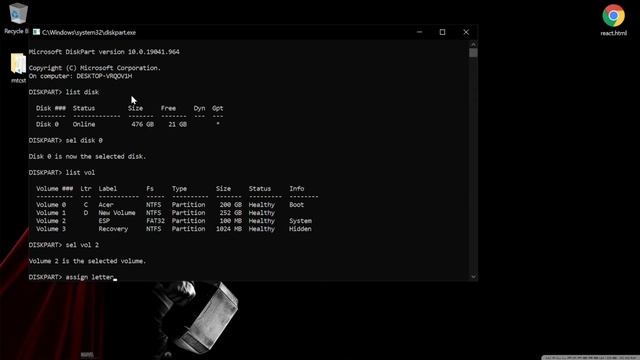The width and height of the screenshot is (640, 360).
Task: Click the 'Gpt' column header
Action: pos(218,108)
